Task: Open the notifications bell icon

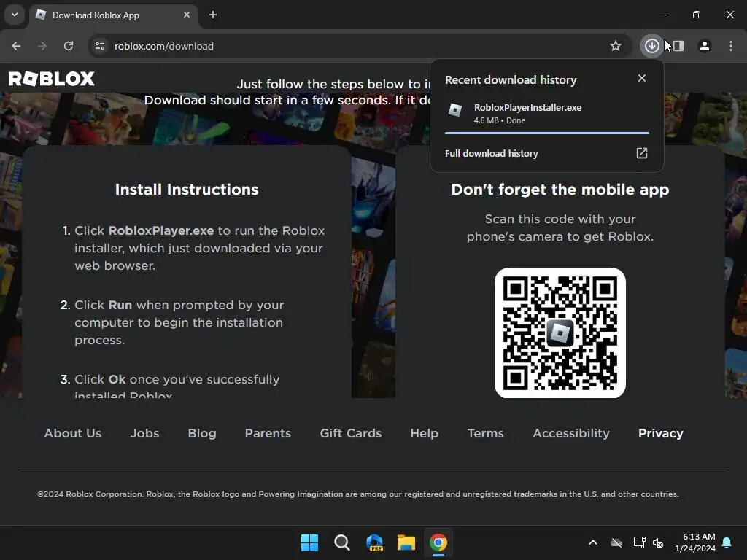Action: (x=727, y=542)
